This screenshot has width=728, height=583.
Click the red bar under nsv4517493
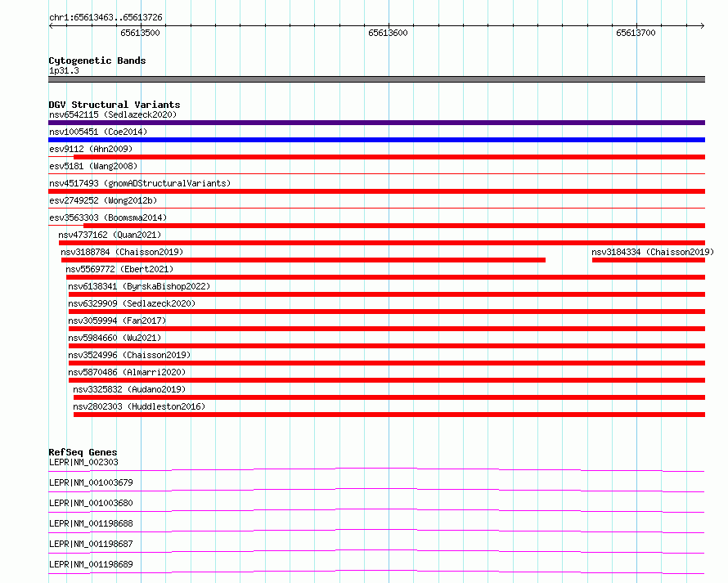(376, 191)
